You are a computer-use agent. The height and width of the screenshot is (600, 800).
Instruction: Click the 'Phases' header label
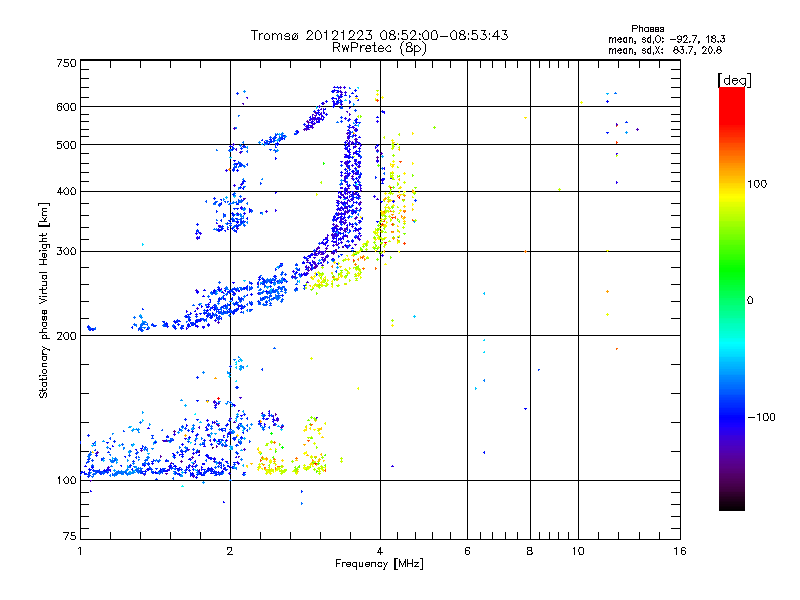coord(647,29)
